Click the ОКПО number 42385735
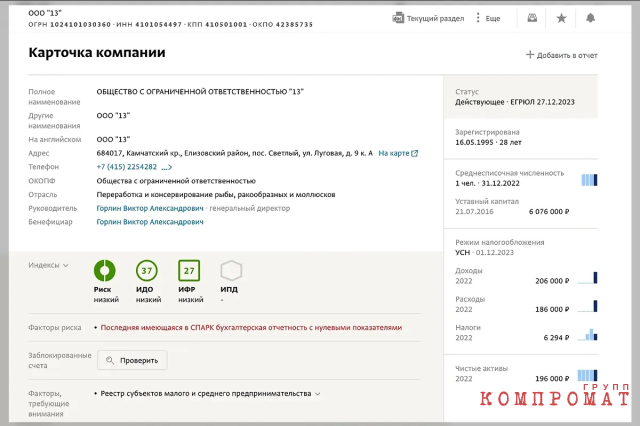This screenshot has width=640, height=426. click(x=294, y=24)
